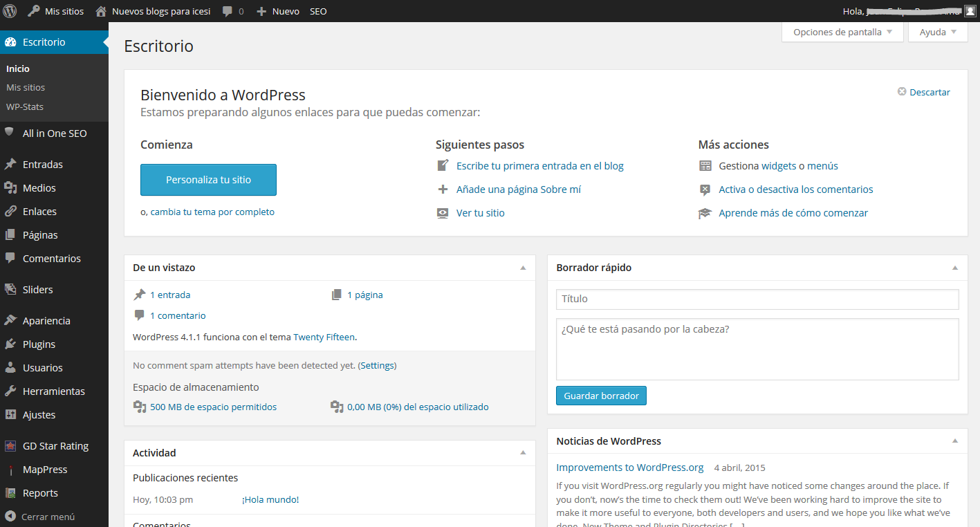Collapse the Borrador rápido widget arrow
This screenshot has width=980, height=527.
click(x=955, y=268)
